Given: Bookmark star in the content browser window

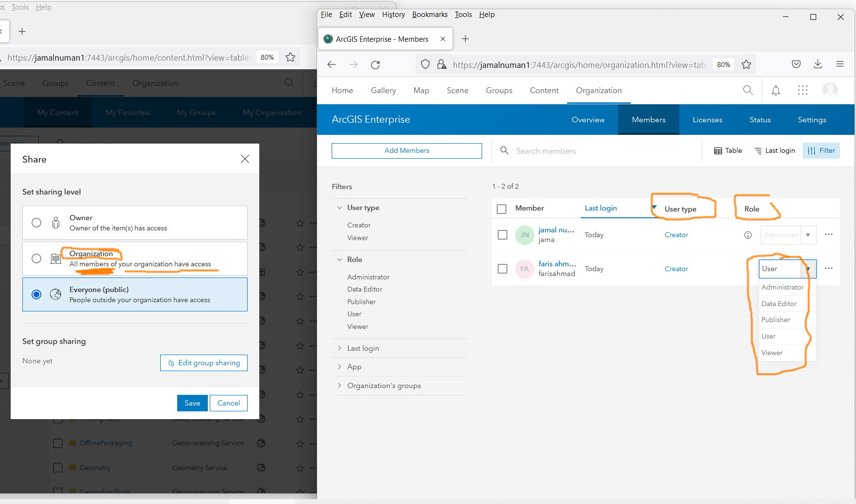Looking at the screenshot, I should pyautogui.click(x=290, y=57).
